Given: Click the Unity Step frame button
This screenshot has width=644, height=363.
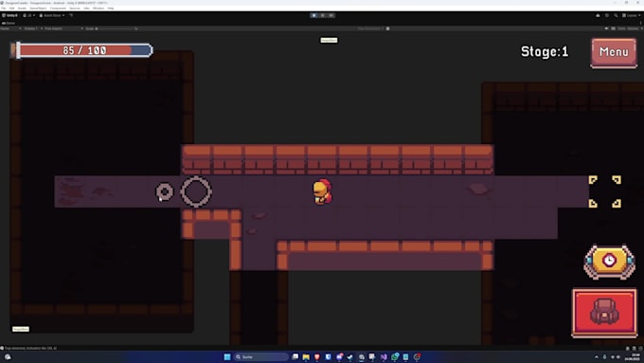Looking at the screenshot, I should tap(331, 15).
